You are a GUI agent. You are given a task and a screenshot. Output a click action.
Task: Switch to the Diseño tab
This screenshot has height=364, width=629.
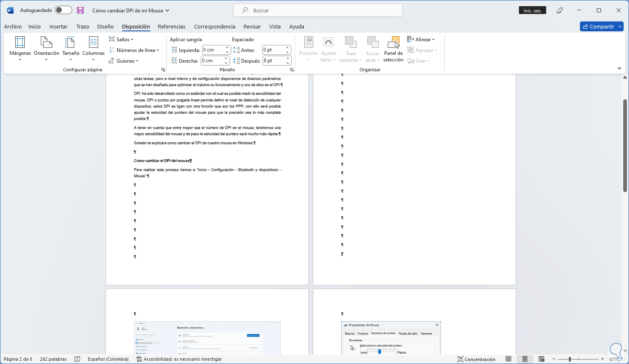click(106, 26)
